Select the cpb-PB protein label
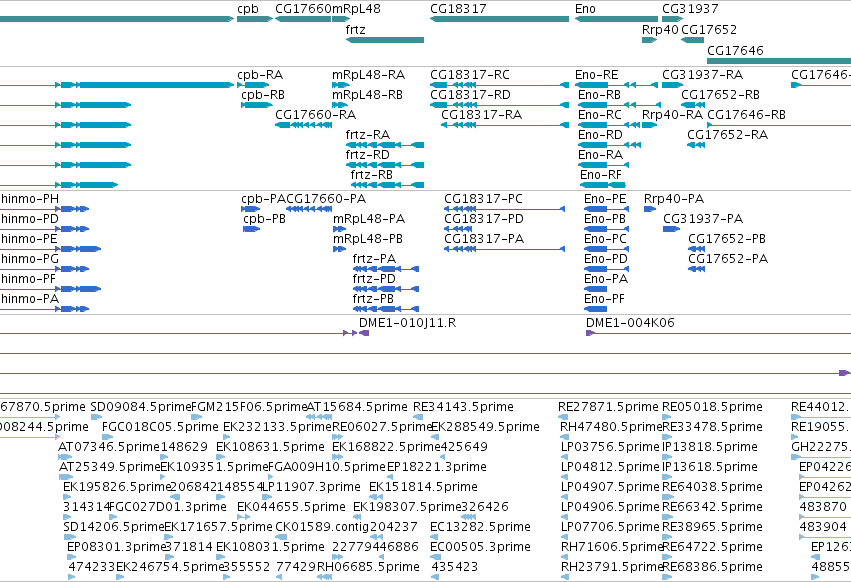This screenshot has width=851, height=582. 264,219
